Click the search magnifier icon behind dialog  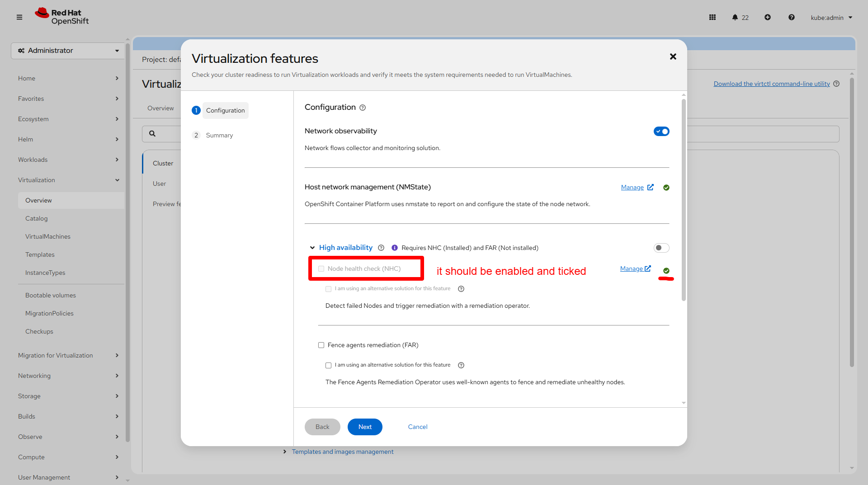click(152, 134)
